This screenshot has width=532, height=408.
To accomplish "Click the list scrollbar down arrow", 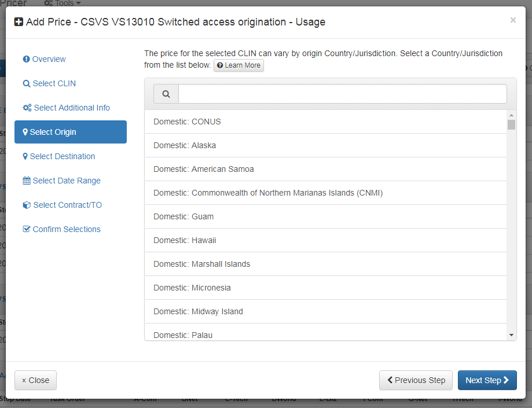I will click(511, 334).
